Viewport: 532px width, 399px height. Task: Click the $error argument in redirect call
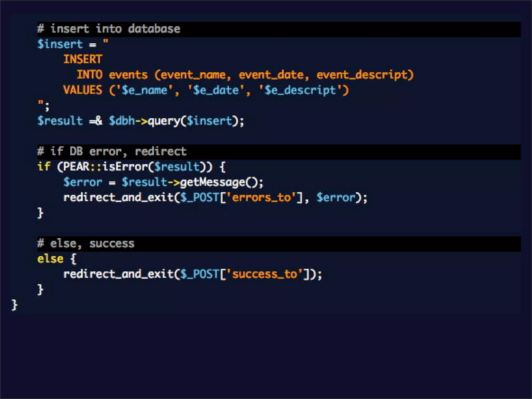click(336, 197)
